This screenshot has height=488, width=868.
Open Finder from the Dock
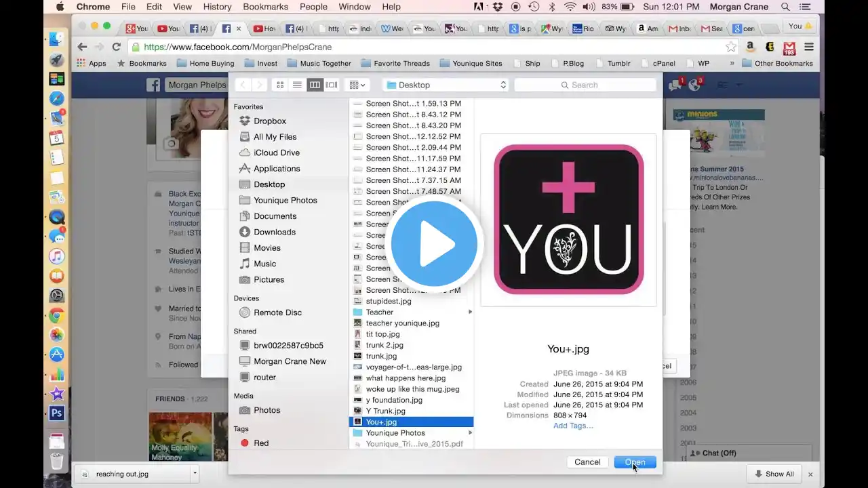point(57,39)
